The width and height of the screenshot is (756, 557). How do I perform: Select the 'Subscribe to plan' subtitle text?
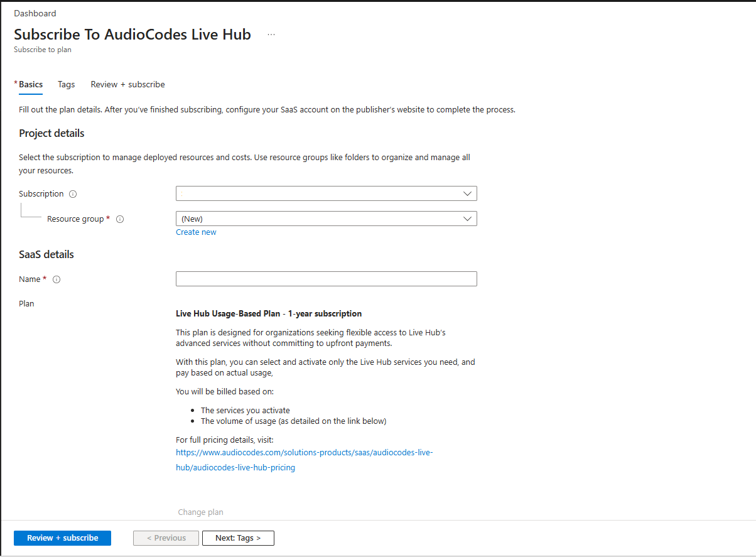coord(43,50)
